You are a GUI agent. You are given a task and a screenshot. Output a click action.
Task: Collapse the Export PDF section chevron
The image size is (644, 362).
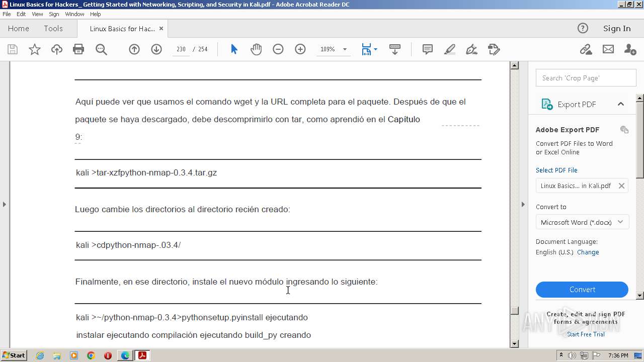pyautogui.click(x=621, y=104)
